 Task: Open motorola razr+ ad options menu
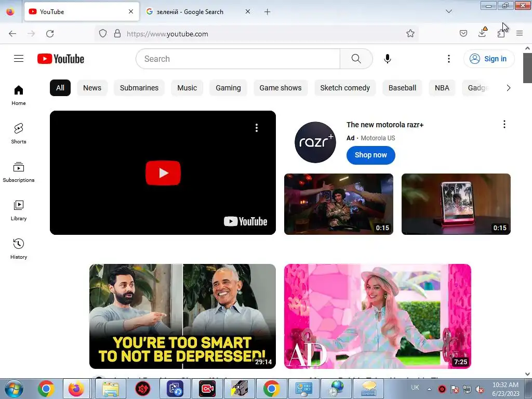point(504,124)
